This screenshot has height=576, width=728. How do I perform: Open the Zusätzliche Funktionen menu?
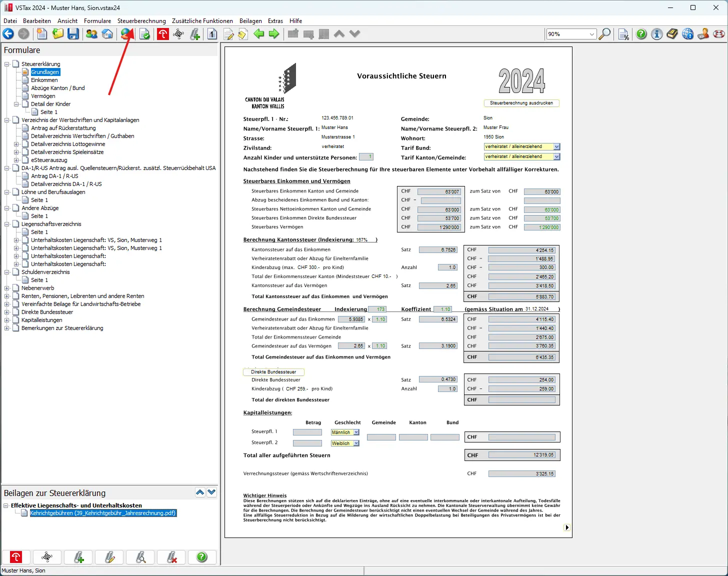pos(202,21)
